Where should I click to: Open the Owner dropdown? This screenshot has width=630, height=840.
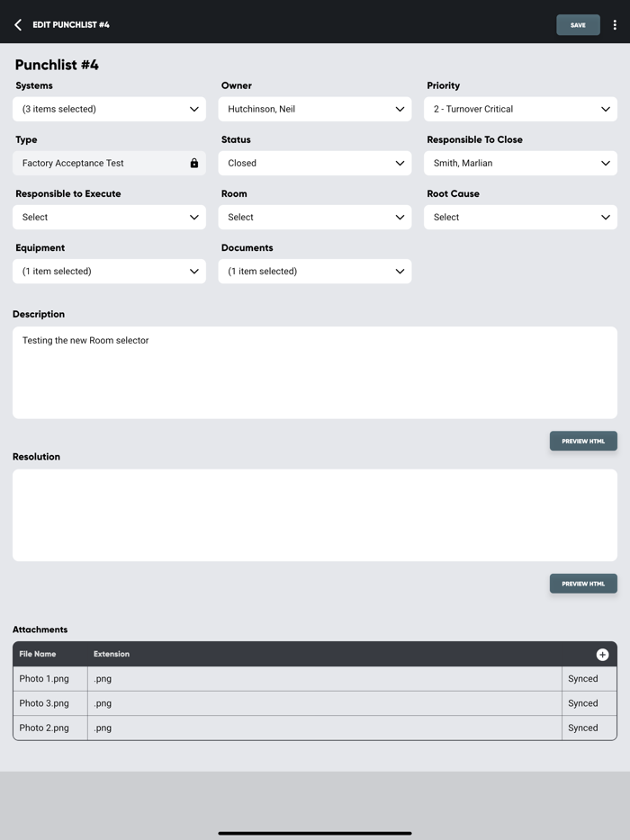point(315,109)
